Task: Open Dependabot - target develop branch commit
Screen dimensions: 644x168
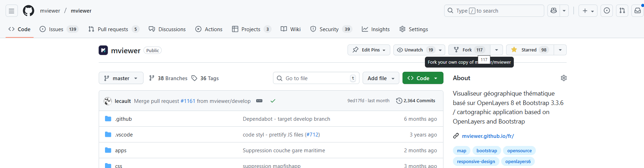Action: [286, 119]
